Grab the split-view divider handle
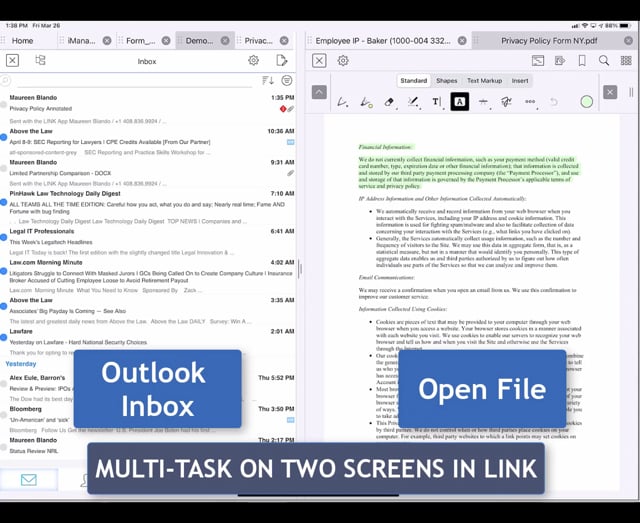Screen dimensions: 640x523 [300, 269]
